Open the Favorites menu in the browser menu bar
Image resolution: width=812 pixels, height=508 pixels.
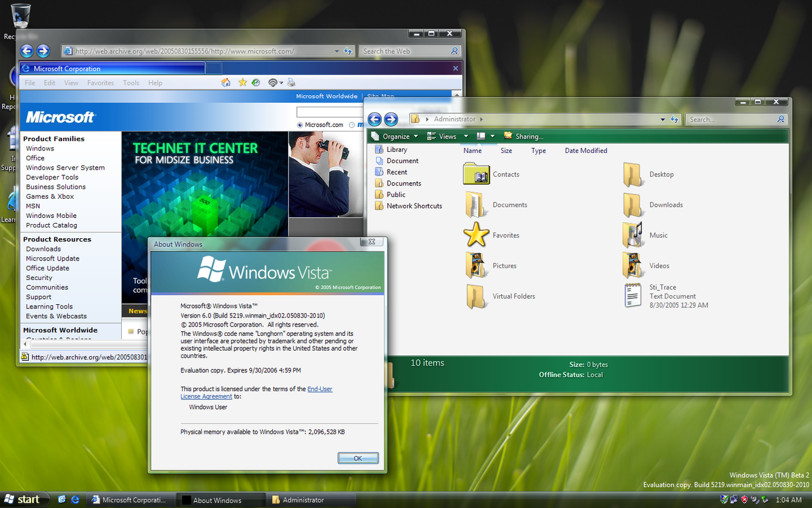[100, 83]
